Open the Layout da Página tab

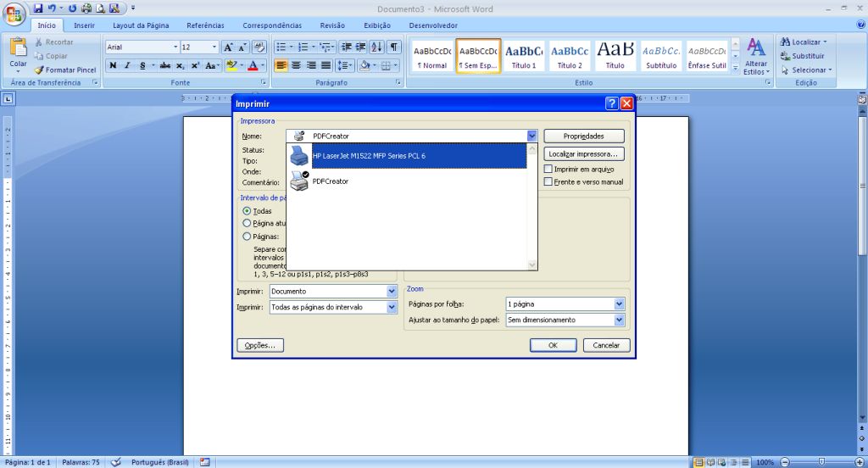click(x=141, y=25)
